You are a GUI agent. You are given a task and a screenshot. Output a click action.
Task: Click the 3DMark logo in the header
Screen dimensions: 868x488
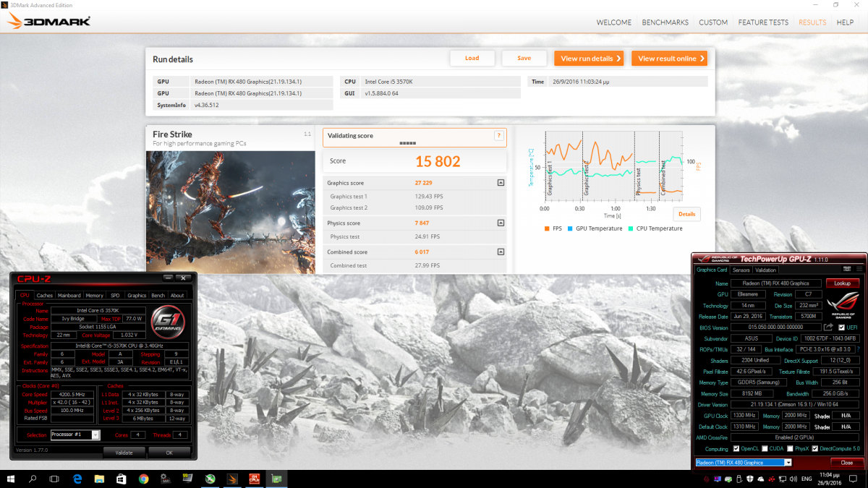click(x=48, y=22)
